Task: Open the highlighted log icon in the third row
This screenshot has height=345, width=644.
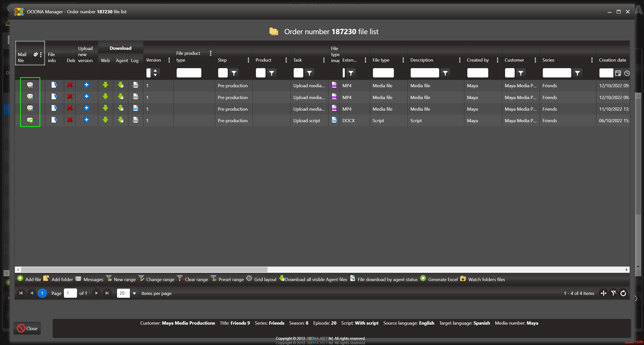Action: pyautogui.click(x=135, y=108)
